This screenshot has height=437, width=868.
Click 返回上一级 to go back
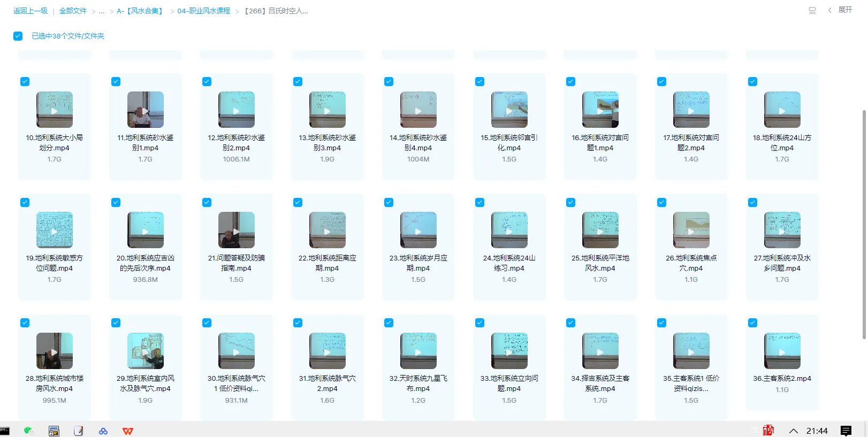pos(31,11)
